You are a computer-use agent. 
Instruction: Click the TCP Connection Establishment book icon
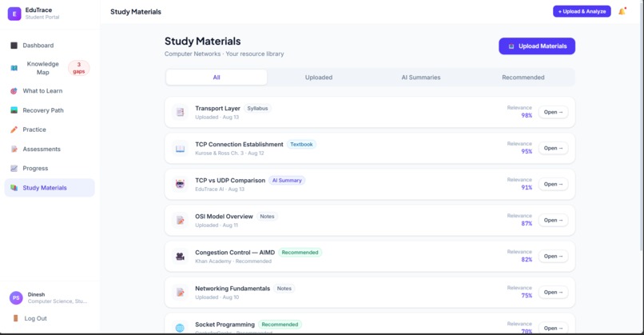[x=180, y=148]
